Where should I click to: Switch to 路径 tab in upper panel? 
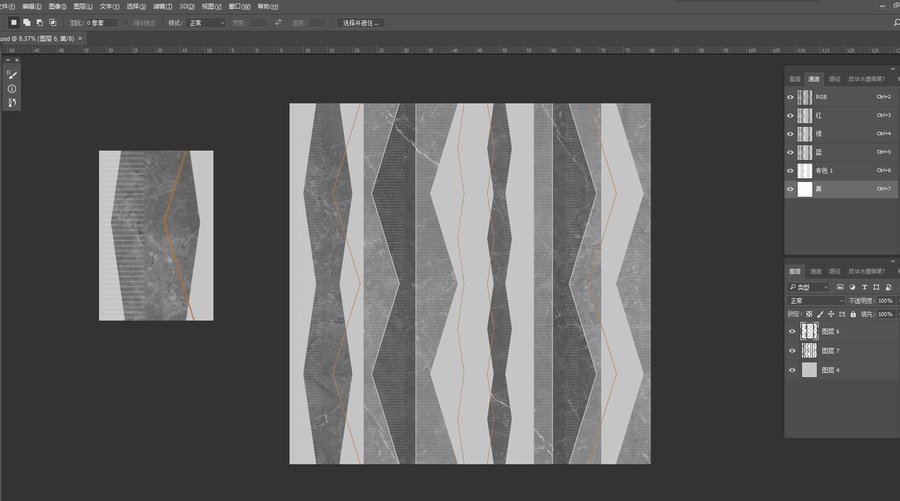click(x=835, y=79)
